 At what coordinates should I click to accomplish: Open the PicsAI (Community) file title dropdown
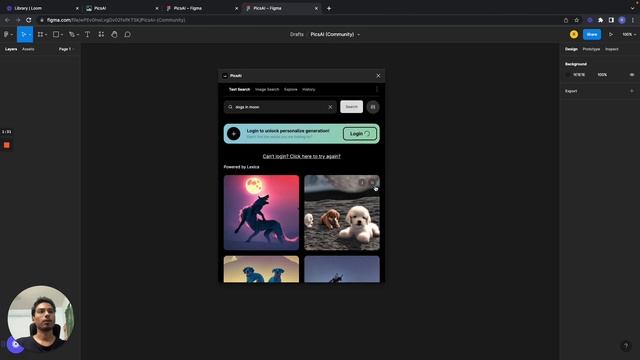[359, 35]
